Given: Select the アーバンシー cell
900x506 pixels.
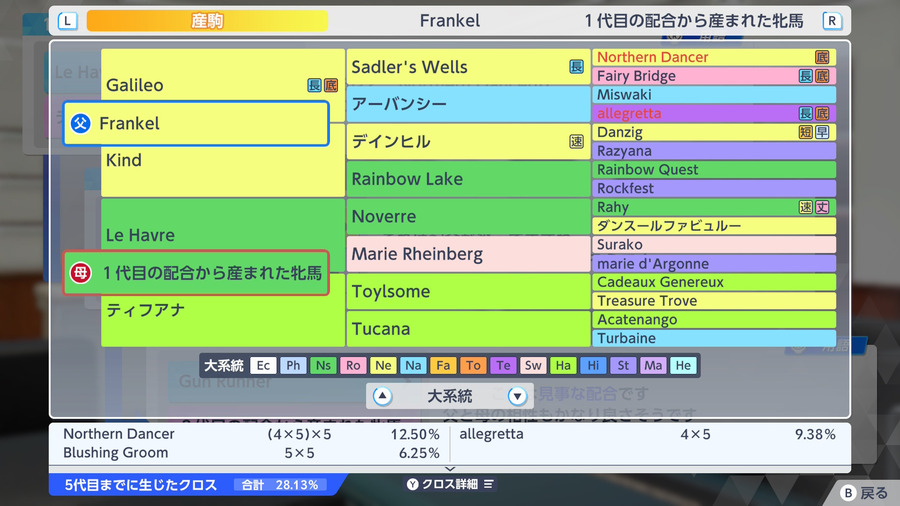Looking at the screenshot, I should coord(468,104).
